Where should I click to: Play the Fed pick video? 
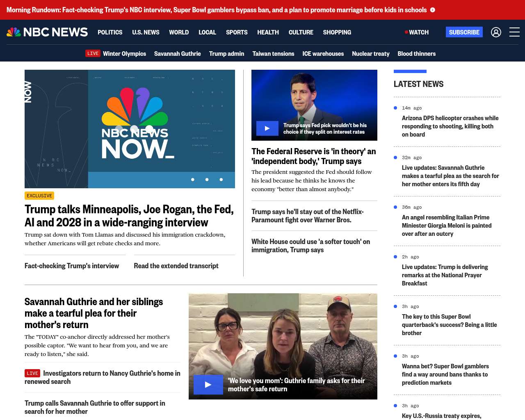[x=267, y=128]
